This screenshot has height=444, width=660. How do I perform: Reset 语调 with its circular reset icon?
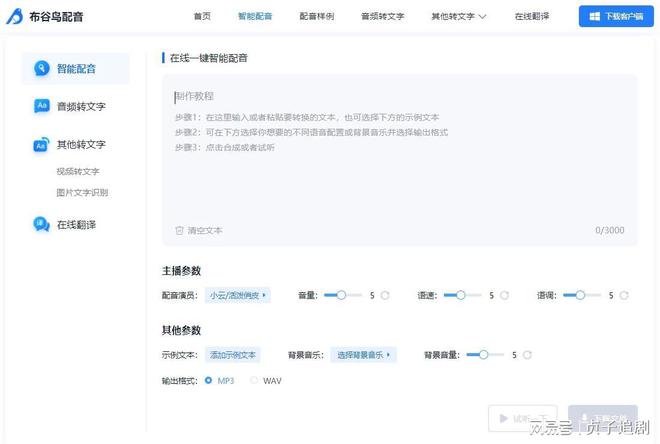(624, 295)
